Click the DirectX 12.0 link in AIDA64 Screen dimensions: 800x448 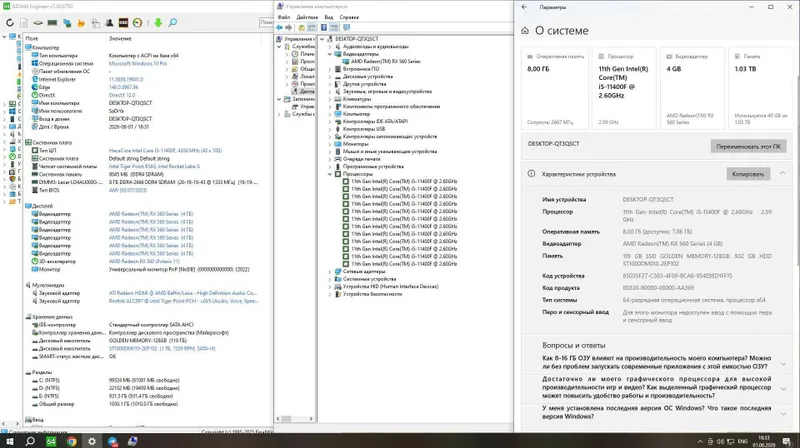pos(122,95)
